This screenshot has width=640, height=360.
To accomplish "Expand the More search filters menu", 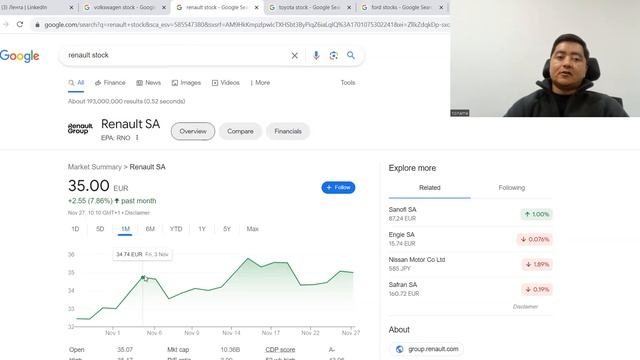I will click(x=260, y=83).
